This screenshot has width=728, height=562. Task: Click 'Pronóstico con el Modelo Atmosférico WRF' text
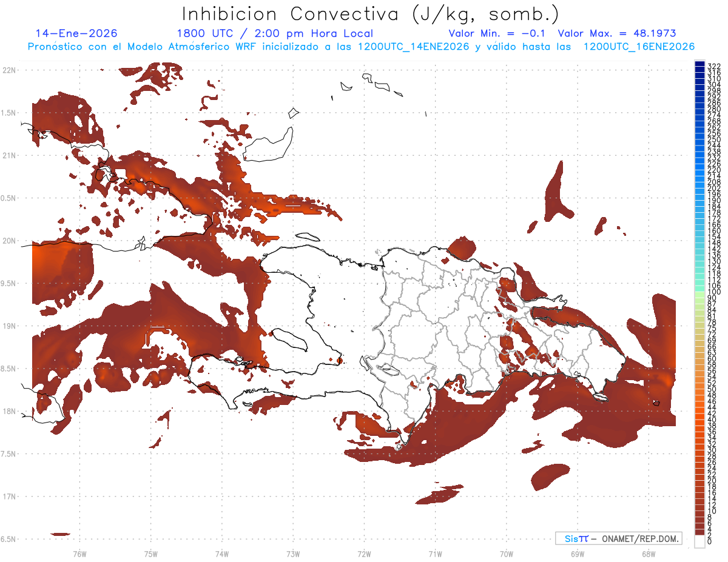(143, 47)
